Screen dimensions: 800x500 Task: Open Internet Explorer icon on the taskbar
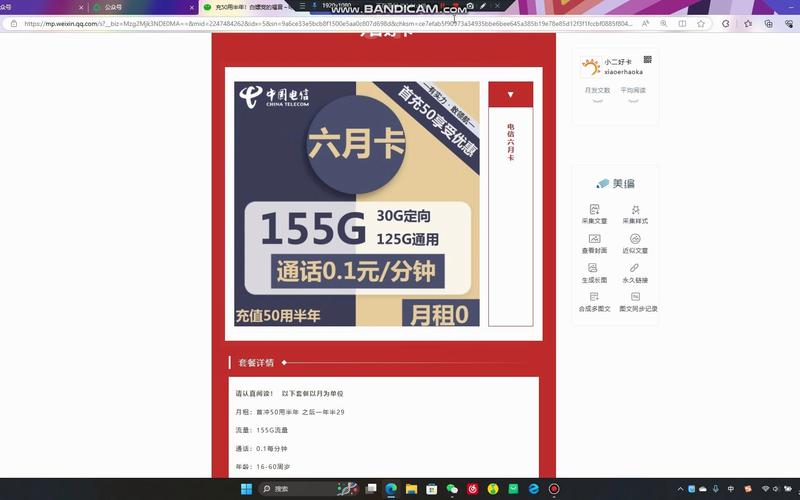point(534,489)
